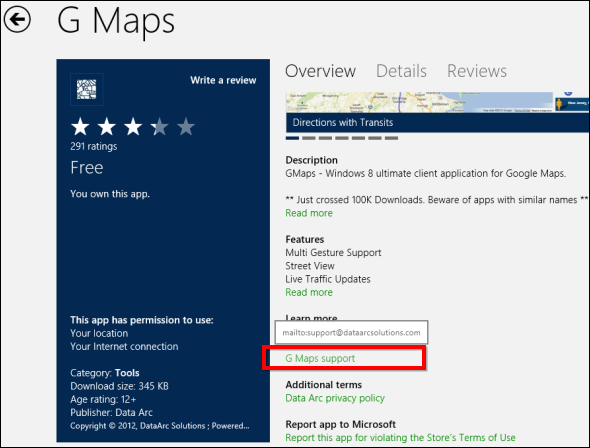This screenshot has height=448, width=590.
Task: Expand Read more under Description
Action: point(309,213)
